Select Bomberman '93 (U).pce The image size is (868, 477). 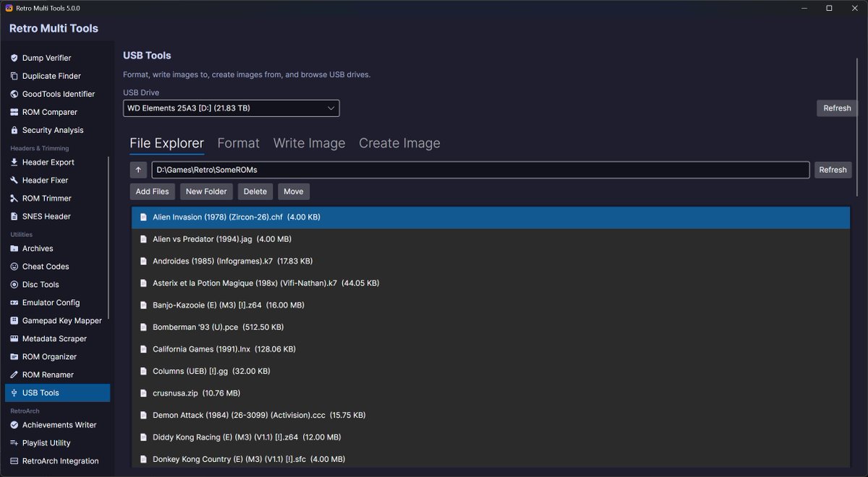point(490,327)
